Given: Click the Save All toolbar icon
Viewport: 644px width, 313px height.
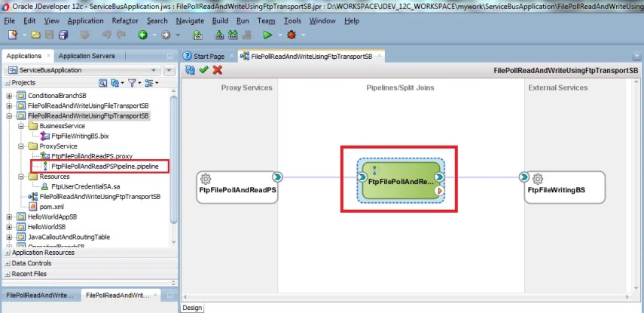Looking at the screenshot, I should [x=63, y=35].
